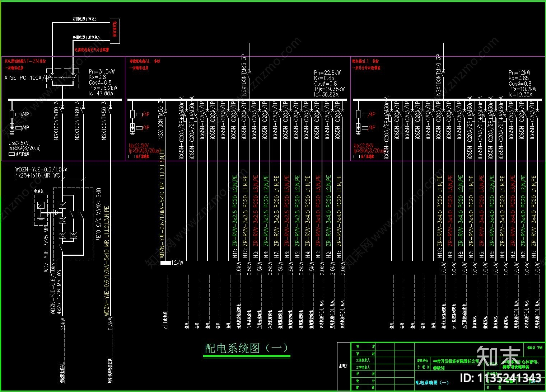Click the Pn=31.5kW value

[102, 72]
